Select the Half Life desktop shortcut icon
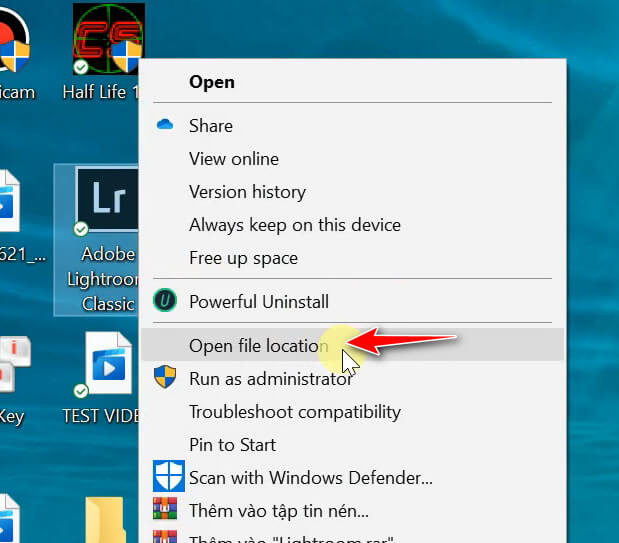 tap(108, 38)
